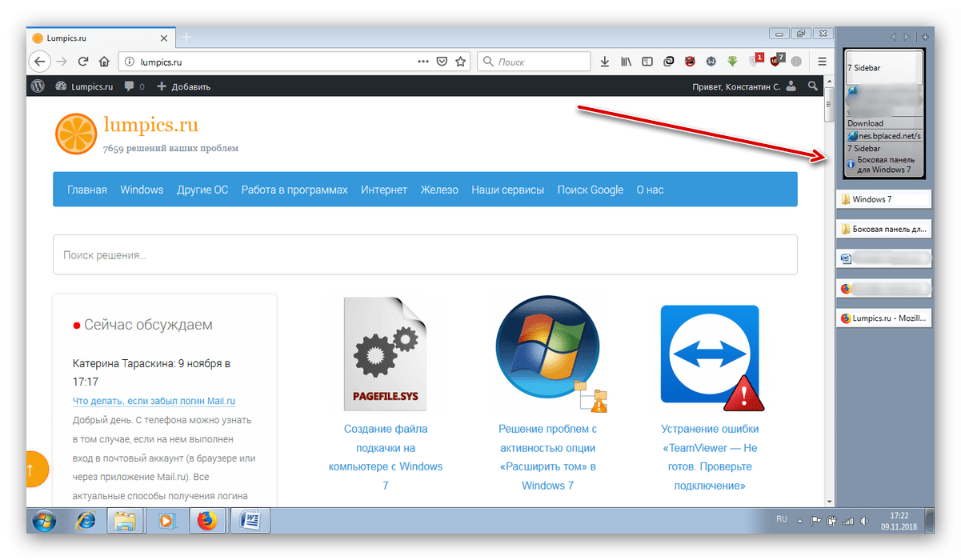Bookmark this page with the star
The width and height of the screenshot is (961, 560).
click(461, 62)
